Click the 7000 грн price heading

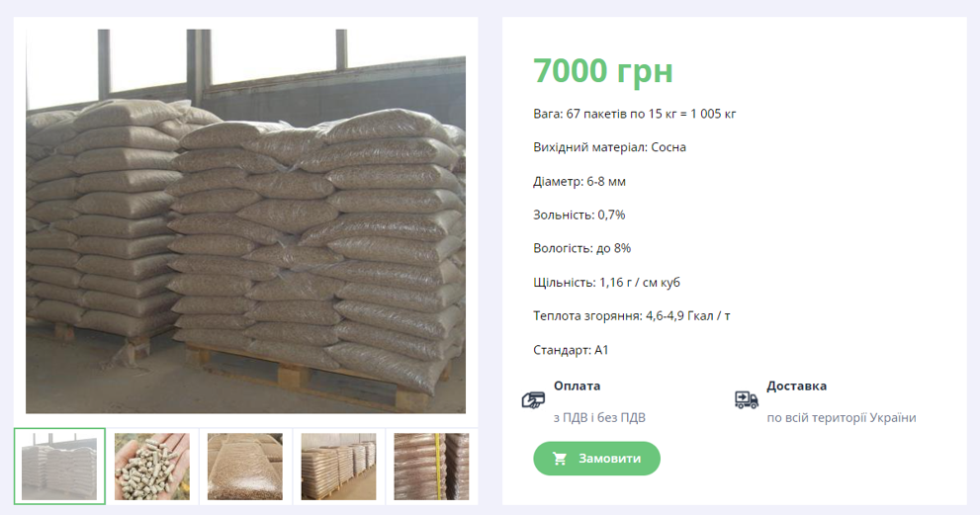tap(603, 70)
